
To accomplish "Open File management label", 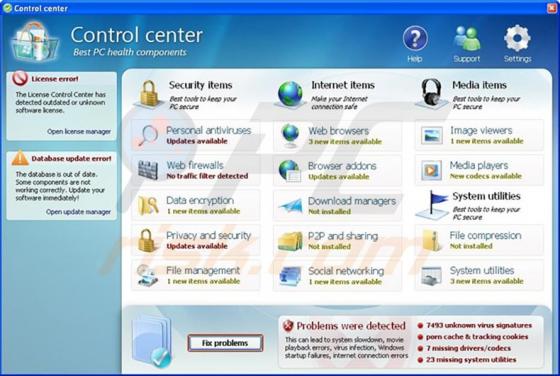I will click(203, 270).
